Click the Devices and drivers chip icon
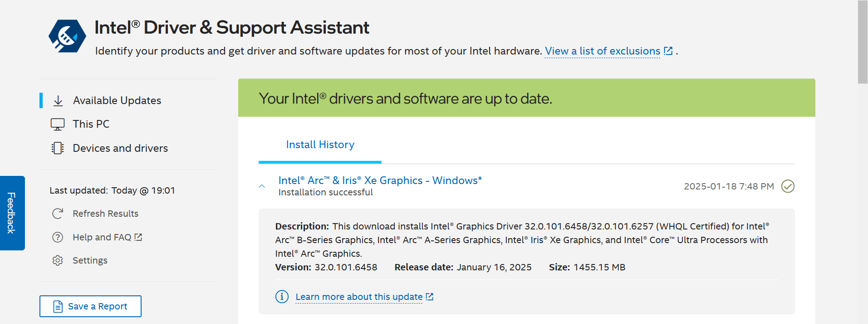Viewport: 868px width, 324px height. 58,148
